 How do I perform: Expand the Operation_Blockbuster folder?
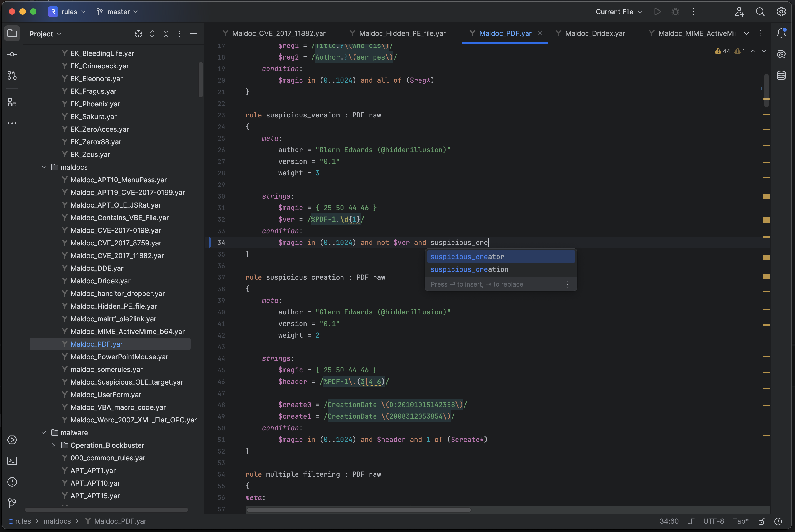coord(54,445)
